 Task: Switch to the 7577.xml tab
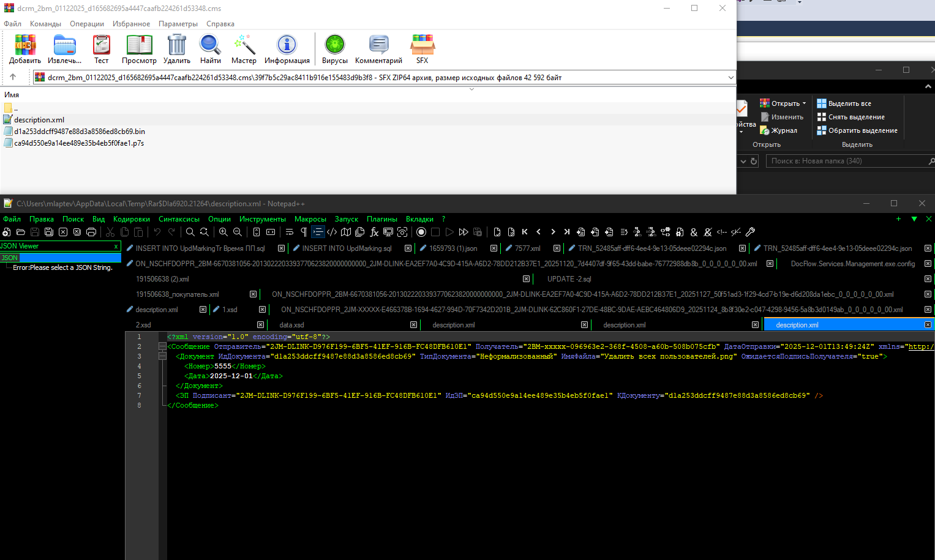pos(527,248)
